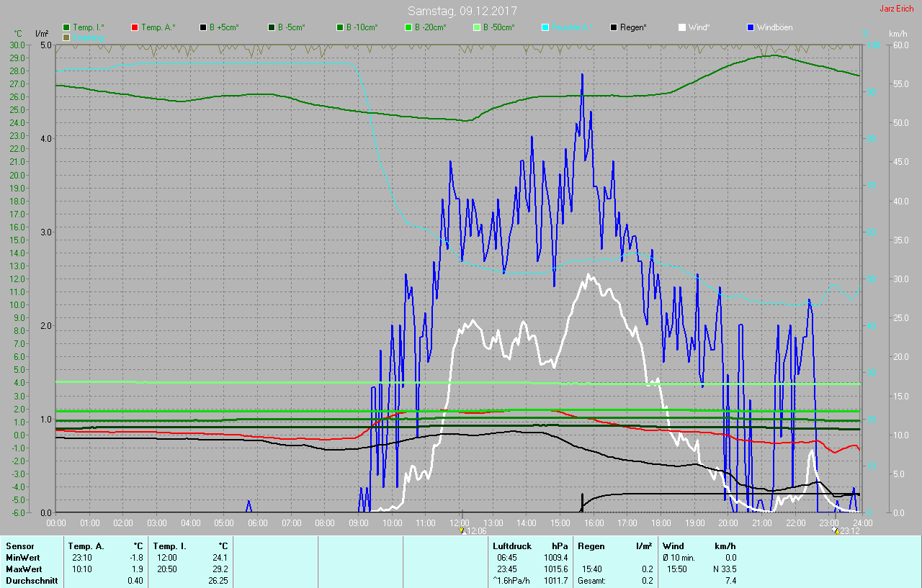Click the cyan legend square in top row
Image resolution: width=922 pixels, height=588 pixels.
(x=545, y=27)
